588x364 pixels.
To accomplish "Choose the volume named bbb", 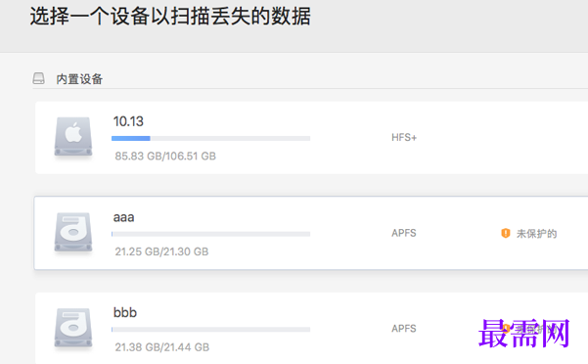I will (125, 312).
